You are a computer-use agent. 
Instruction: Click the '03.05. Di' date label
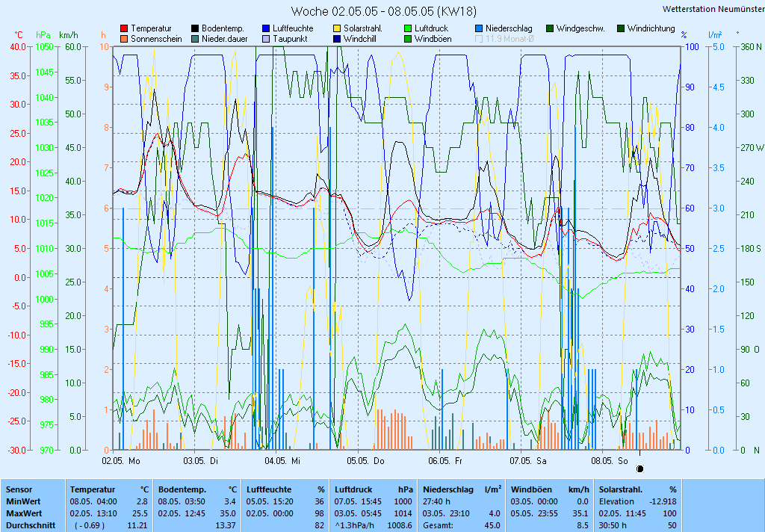[200, 461]
